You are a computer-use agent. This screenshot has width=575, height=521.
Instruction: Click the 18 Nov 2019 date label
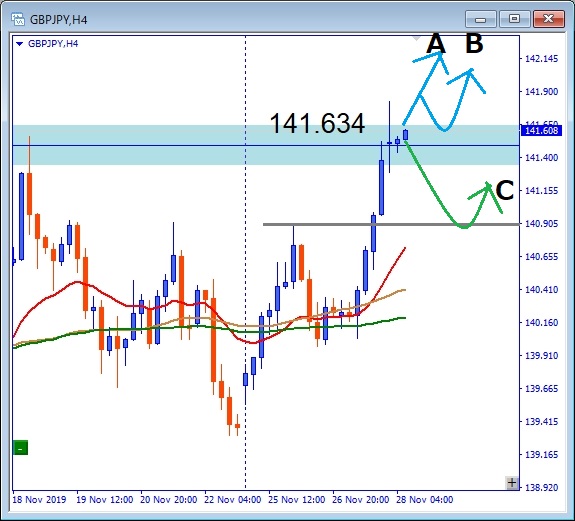pyautogui.click(x=39, y=500)
